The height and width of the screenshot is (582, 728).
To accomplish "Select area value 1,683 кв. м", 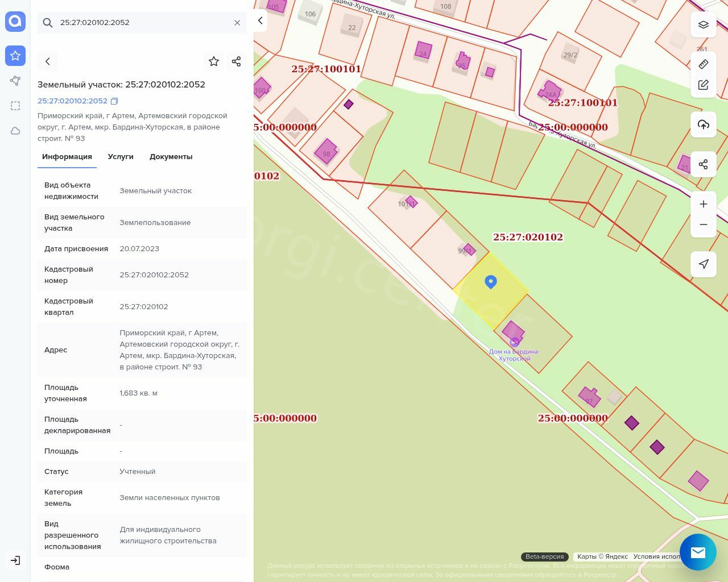I will (138, 393).
